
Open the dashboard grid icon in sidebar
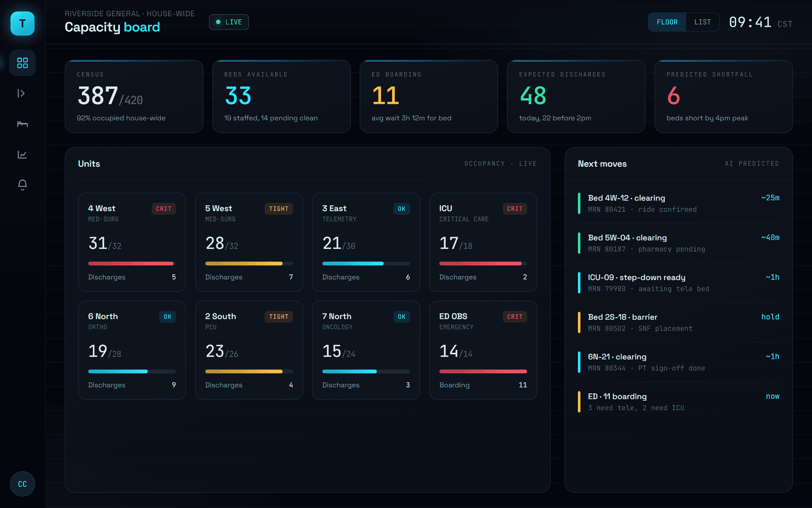pyautogui.click(x=22, y=63)
